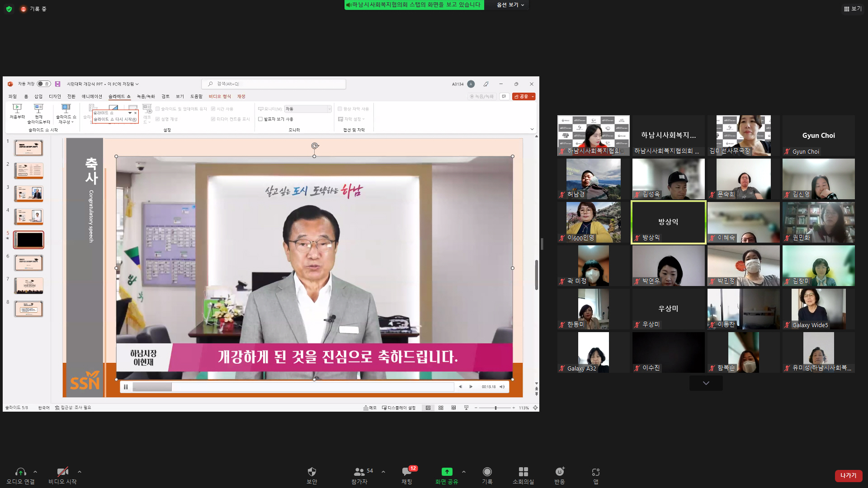
Task: Click the green Share Screen icon
Action: click(x=447, y=472)
